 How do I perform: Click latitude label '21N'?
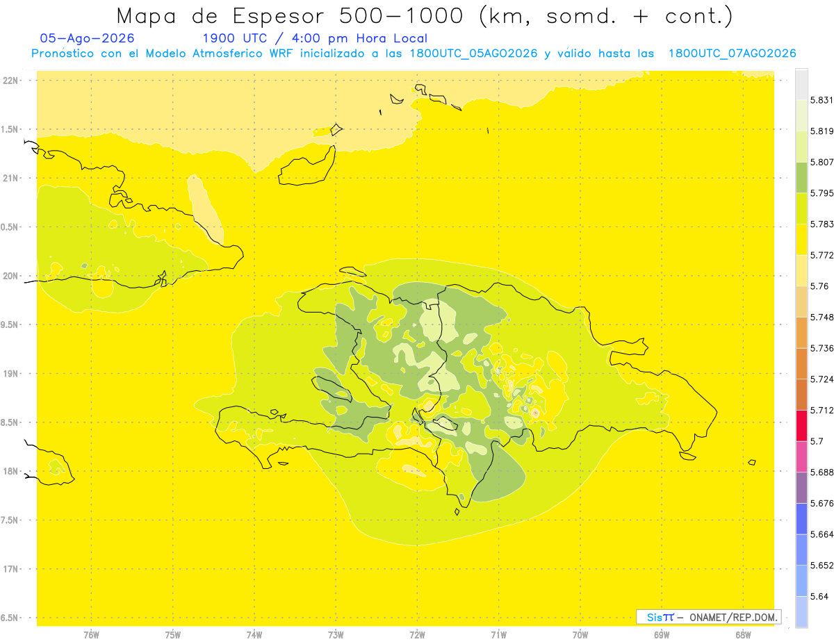point(12,178)
